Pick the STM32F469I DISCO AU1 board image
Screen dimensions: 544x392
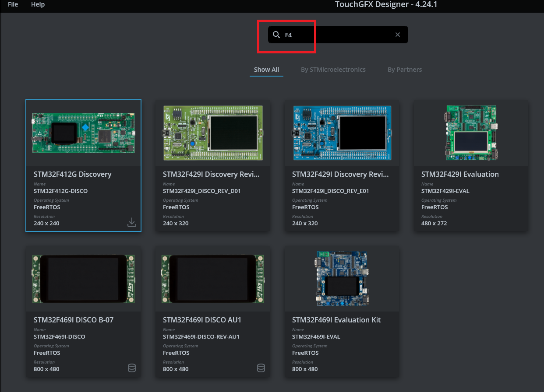(x=213, y=279)
